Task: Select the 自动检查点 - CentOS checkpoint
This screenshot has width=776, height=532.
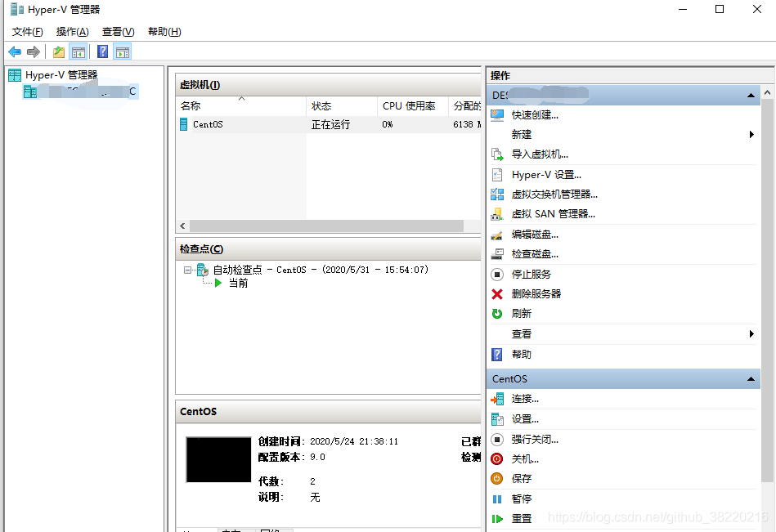Action: [x=321, y=270]
